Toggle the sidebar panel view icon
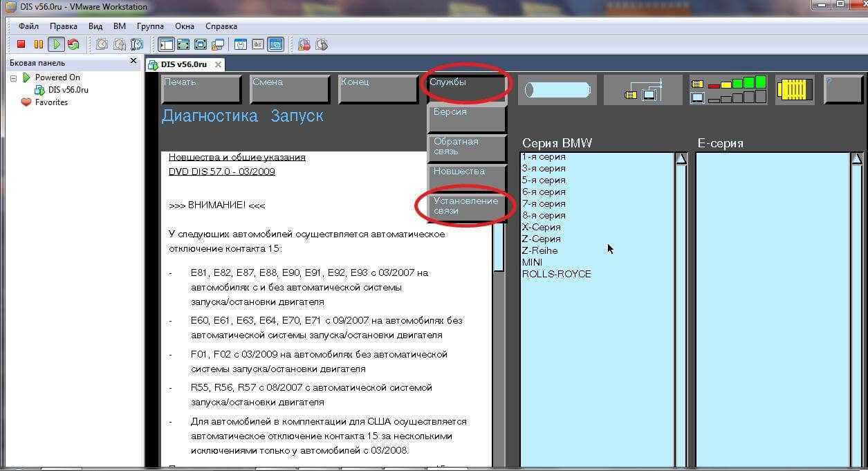 (x=166, y=44)
